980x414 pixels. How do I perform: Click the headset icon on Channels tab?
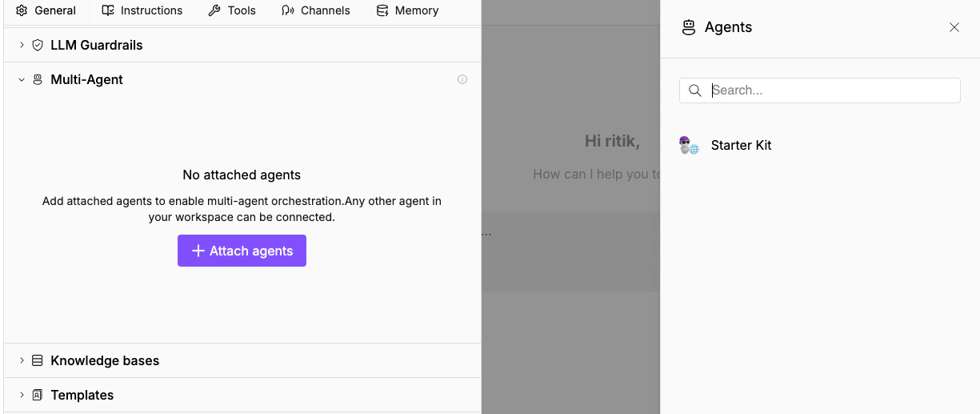coord(288,10)
